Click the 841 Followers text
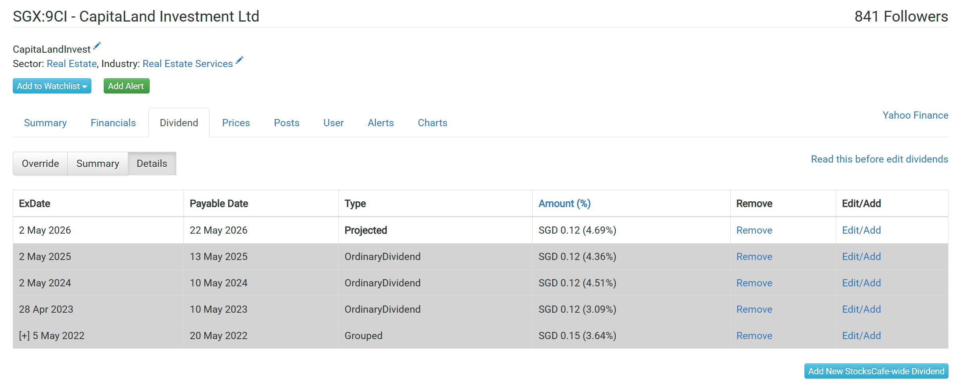 [x=901, y=16]
